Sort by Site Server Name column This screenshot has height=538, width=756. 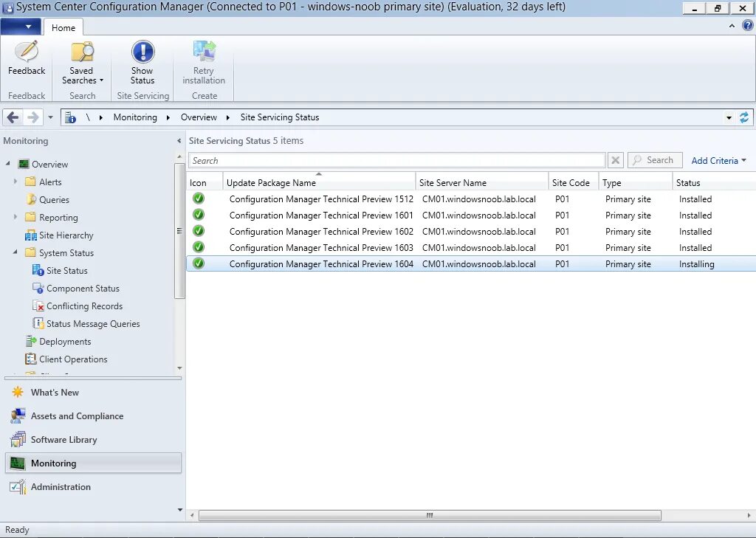[481, 183]
